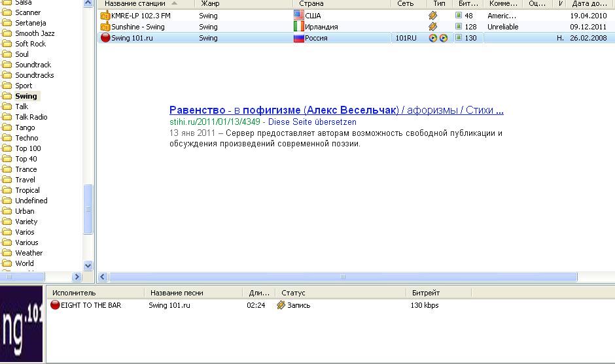Open the Talk Radio folder
Viewport: 615px width, 364px height.
coord(31,117)
